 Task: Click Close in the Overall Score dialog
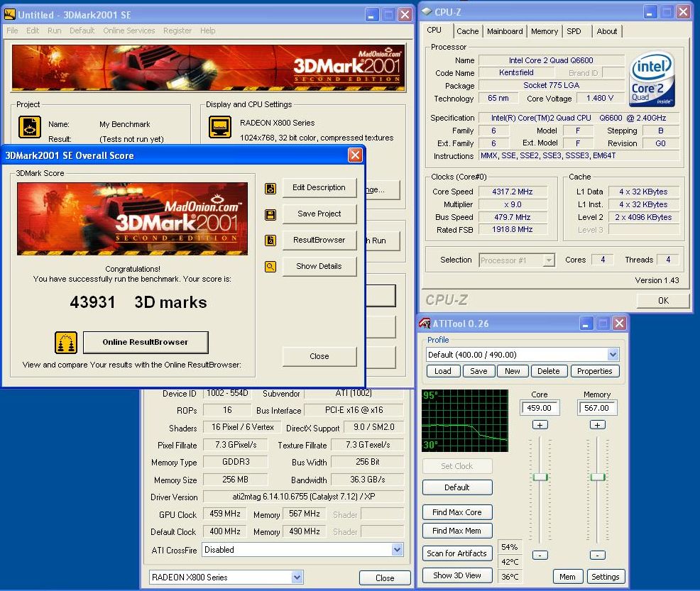(x=319, y=356)
